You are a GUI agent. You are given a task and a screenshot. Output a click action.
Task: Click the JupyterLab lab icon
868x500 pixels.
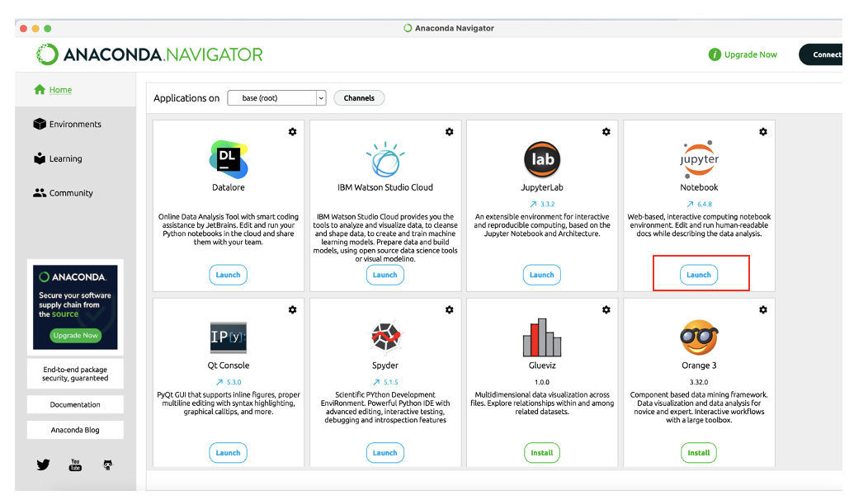[x=542, y=159]
